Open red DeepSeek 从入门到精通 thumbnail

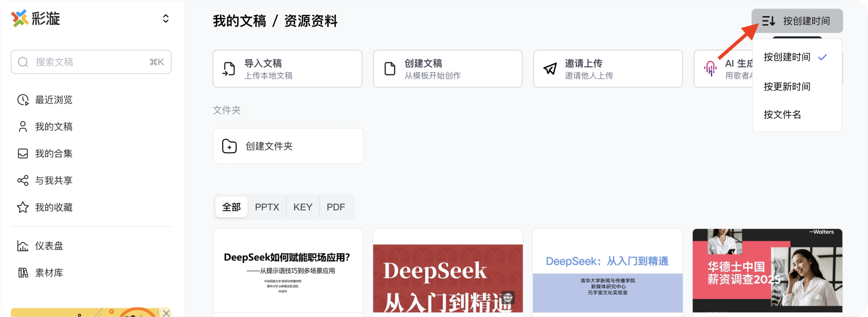click(448, 271)
